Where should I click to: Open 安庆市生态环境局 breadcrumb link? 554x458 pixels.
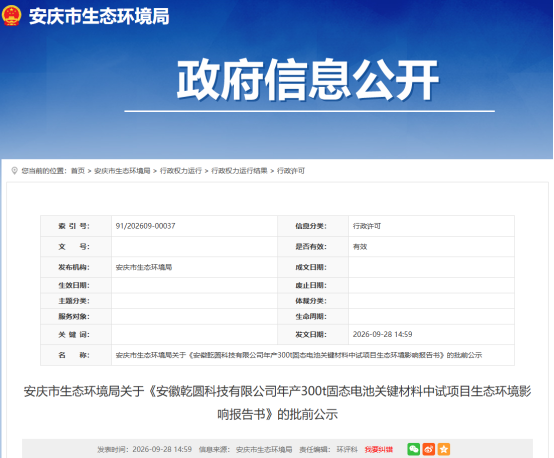pos(122,171)
